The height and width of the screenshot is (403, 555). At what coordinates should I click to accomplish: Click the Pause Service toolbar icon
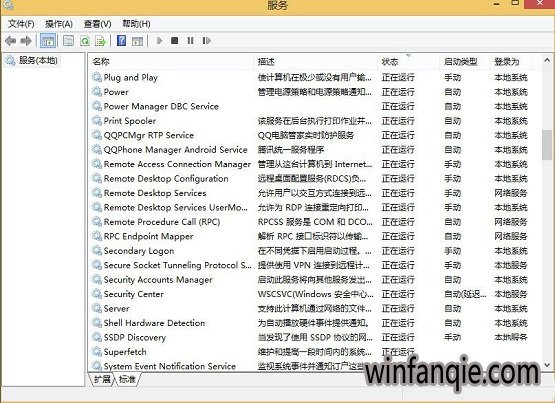pos(190,41)
